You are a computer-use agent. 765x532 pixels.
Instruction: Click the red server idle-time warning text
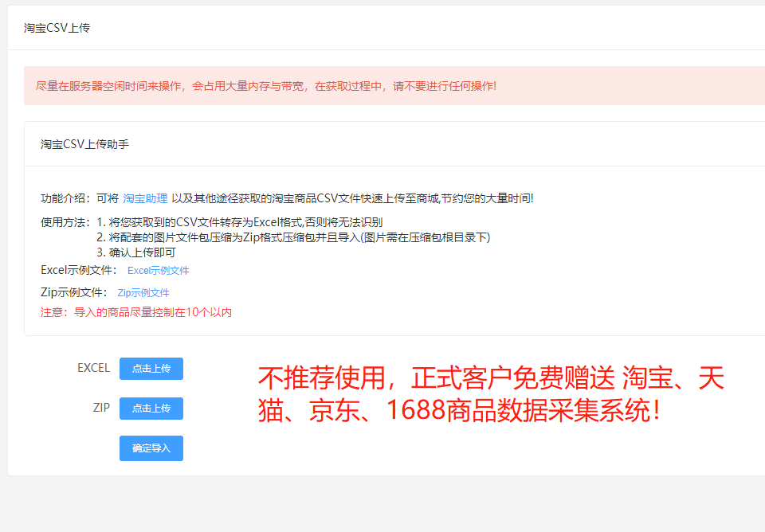(x=266, y=86)
